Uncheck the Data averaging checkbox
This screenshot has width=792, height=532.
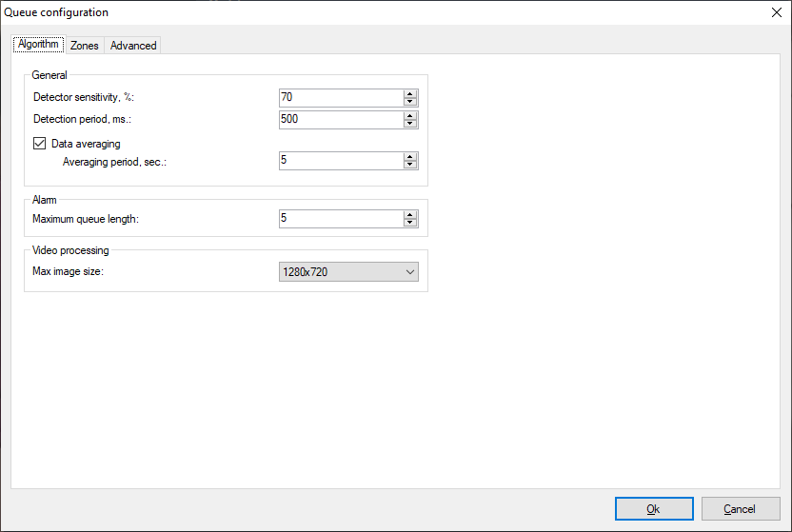click(x=40, y=144)
